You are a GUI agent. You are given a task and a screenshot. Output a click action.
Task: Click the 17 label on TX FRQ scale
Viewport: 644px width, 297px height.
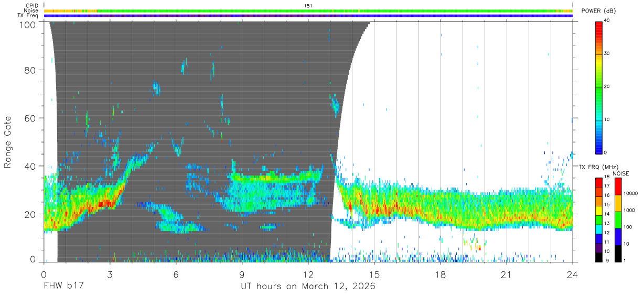(x=607, y=185)
